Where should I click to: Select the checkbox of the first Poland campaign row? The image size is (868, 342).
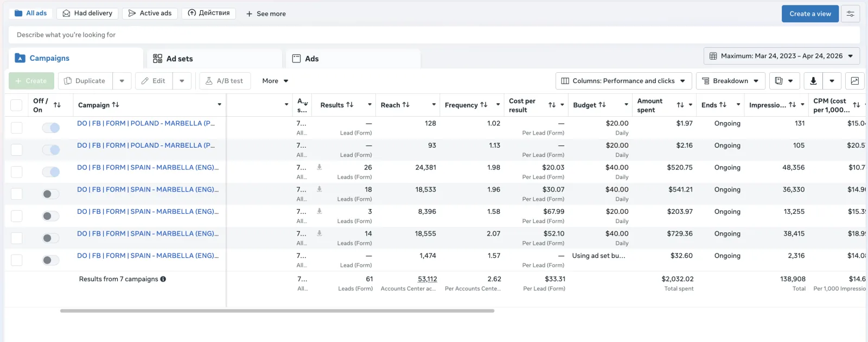(x=17, y=128)
